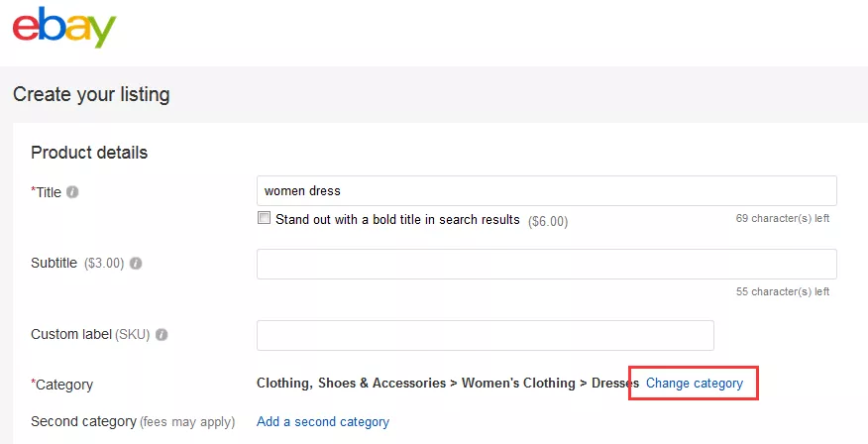The height and width of the screenshot is (444, 868).
Task: Click the Custom label (SKU) text box
Action: point(485,335)
